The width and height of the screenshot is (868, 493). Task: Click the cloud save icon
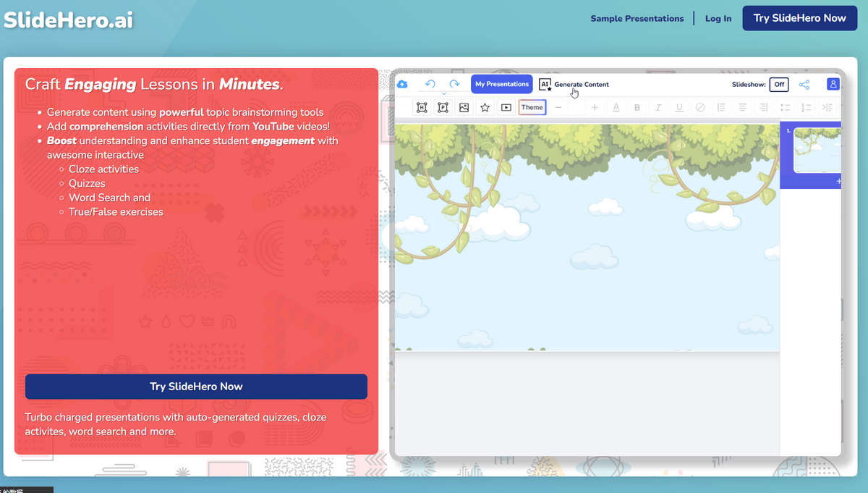coord(402,84)
